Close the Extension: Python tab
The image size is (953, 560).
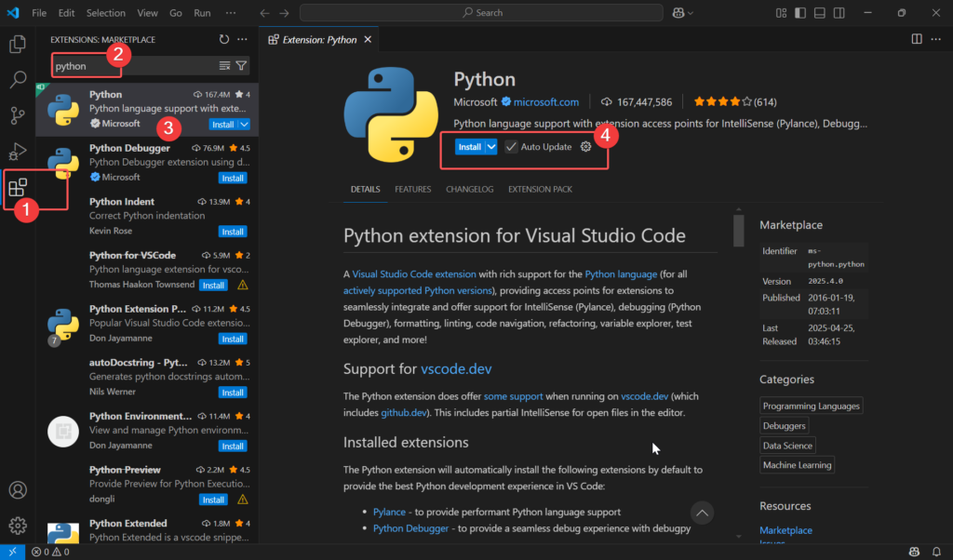pyautogui.click(x=368, y=39)
